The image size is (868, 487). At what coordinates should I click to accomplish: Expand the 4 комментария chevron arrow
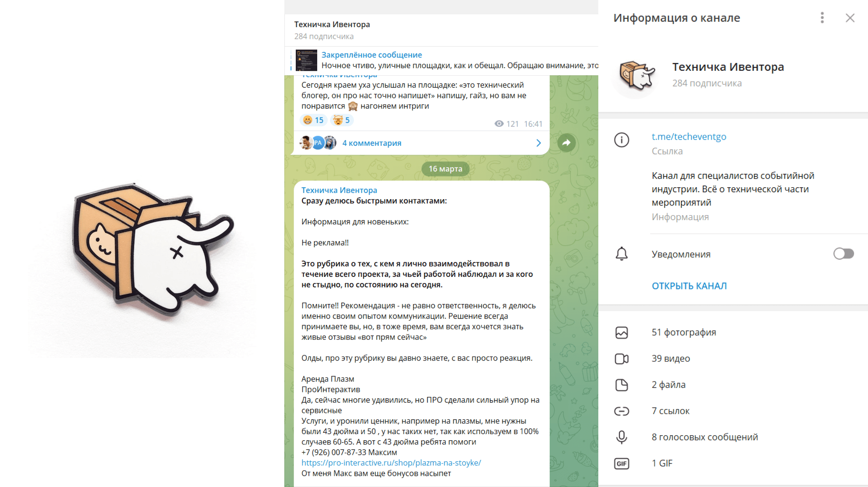538,143
